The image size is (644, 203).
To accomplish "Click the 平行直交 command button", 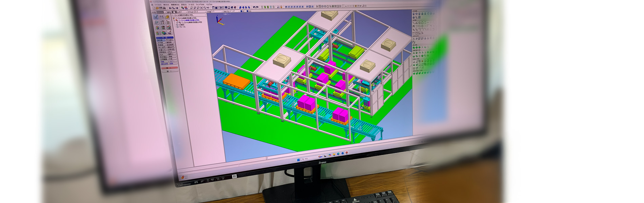I will pyautogui.click(x=169, y=40).
